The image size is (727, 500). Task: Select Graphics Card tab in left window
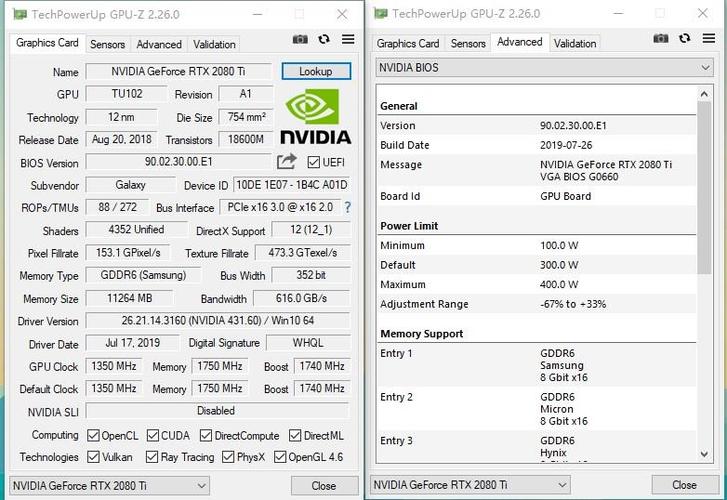pos(47,43)
